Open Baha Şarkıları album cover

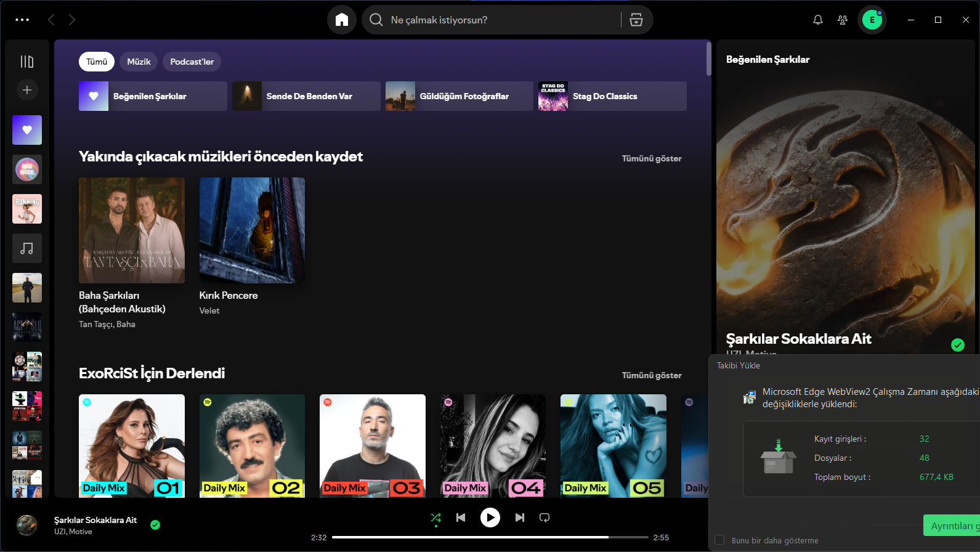[132, 230]
